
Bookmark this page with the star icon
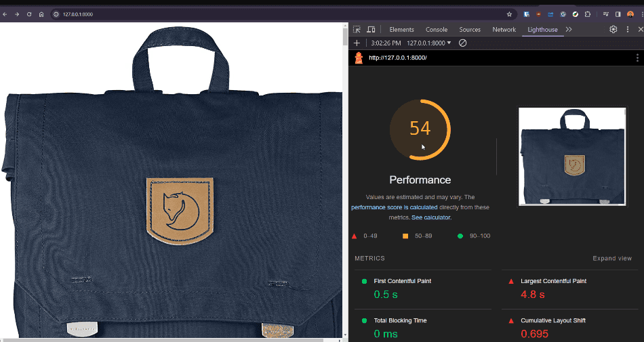(509, 14)
